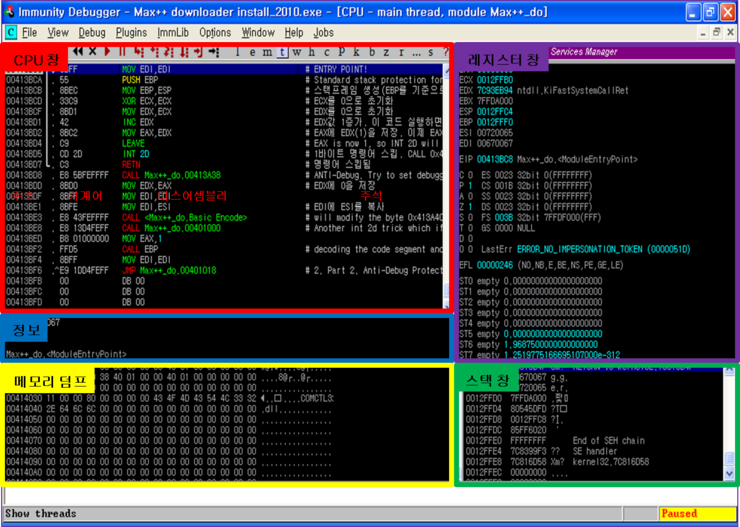Open the call stack 'k' icon
The image size is (740, 527).
click(356, 52)
